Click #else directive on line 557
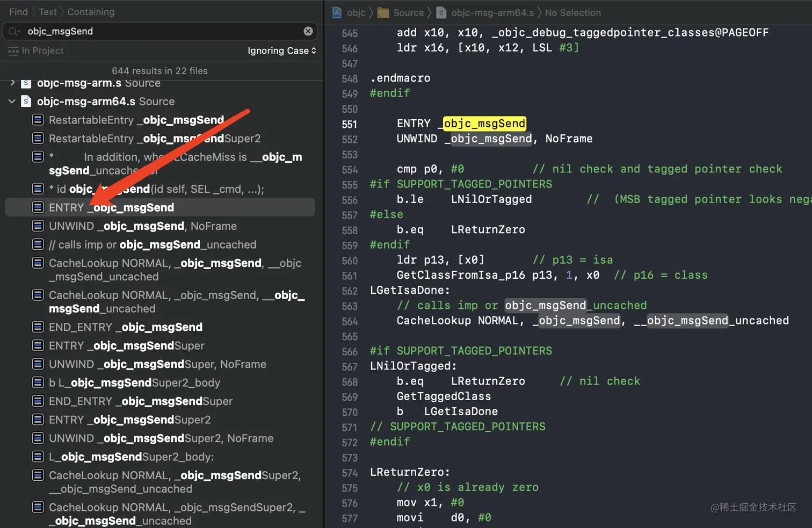 tap(386, 214)
